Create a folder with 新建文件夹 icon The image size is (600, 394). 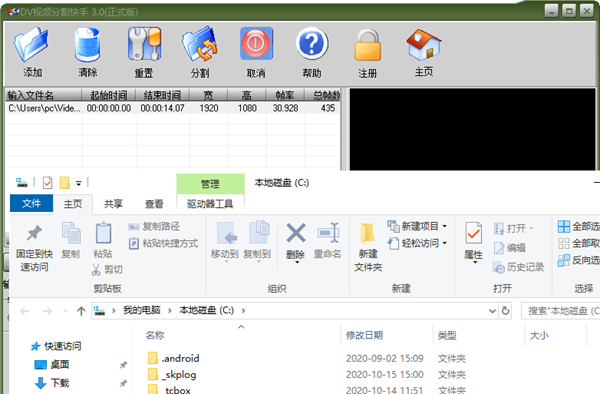367,233
